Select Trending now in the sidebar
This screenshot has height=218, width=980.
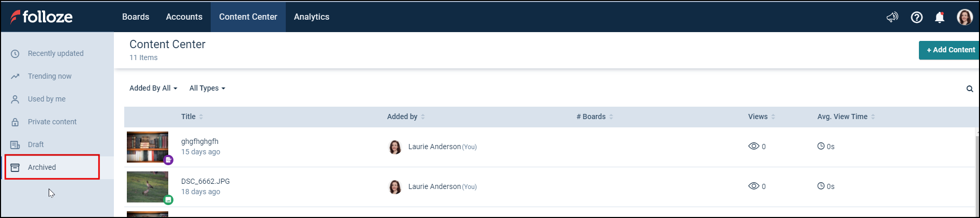50,76
